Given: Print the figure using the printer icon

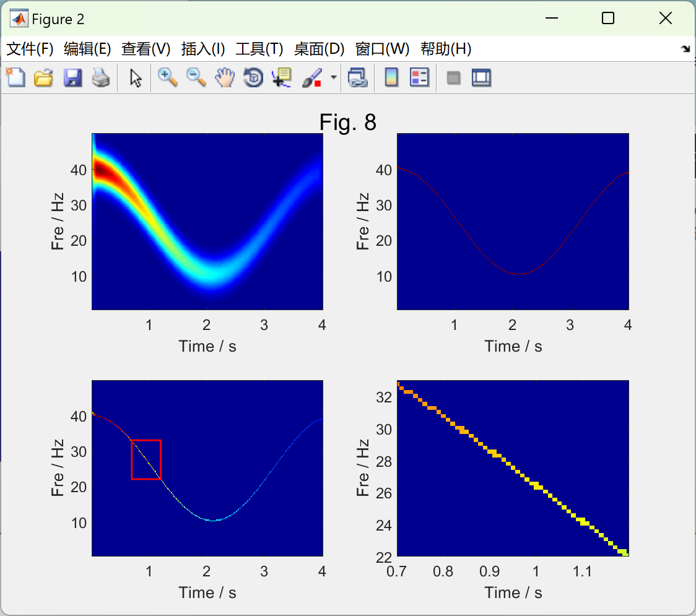Looking at the screenshot, I should [x=101, y=77].
